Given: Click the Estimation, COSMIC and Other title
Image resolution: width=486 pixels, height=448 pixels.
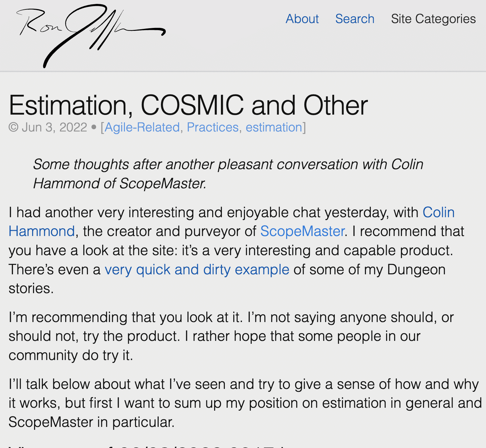Looking at the screenshot, I should pos(188,105).
